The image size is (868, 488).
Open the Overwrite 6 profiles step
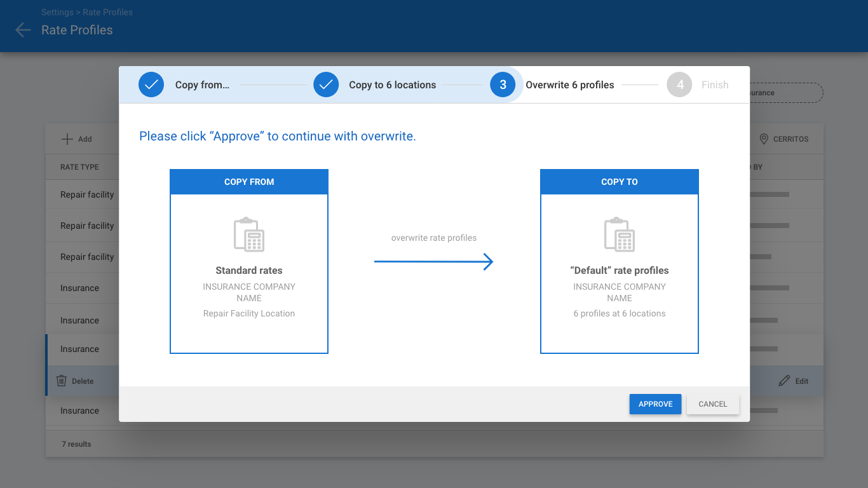[569, 85]
